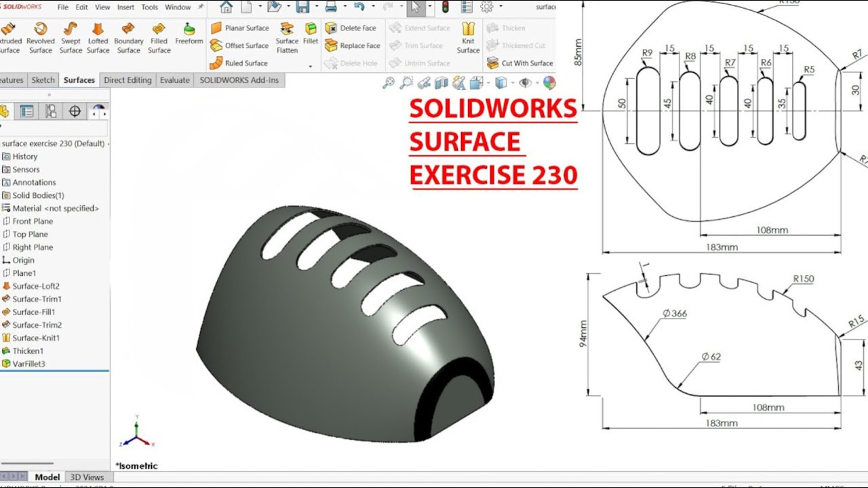The width and height of the screenshot is (868, 488).
Task: Select the Lofted Surface tool
Action: [98, 38]
